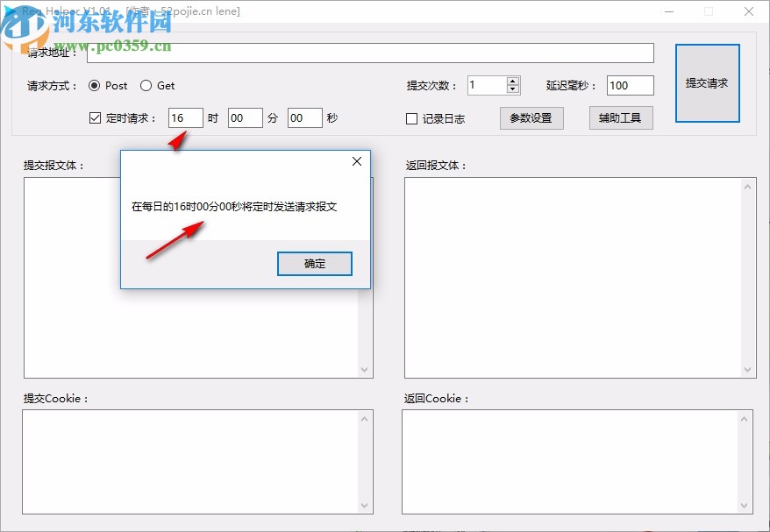Click the 提交请求 submit request button
This screenshot has height=532, width=770.
click(x=708, y=82)
